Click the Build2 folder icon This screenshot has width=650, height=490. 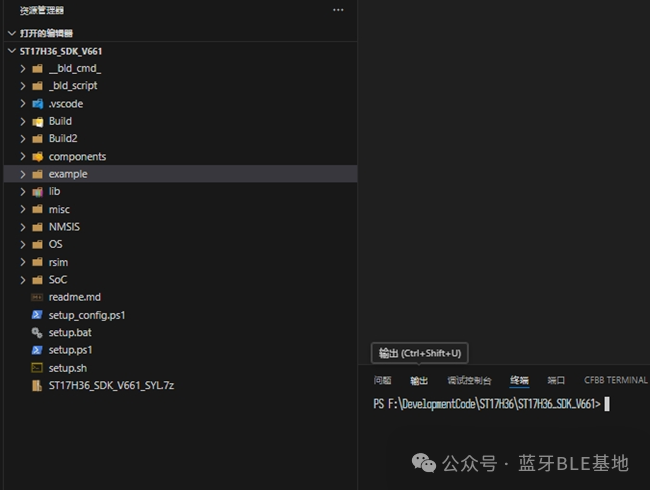[37, 138]
